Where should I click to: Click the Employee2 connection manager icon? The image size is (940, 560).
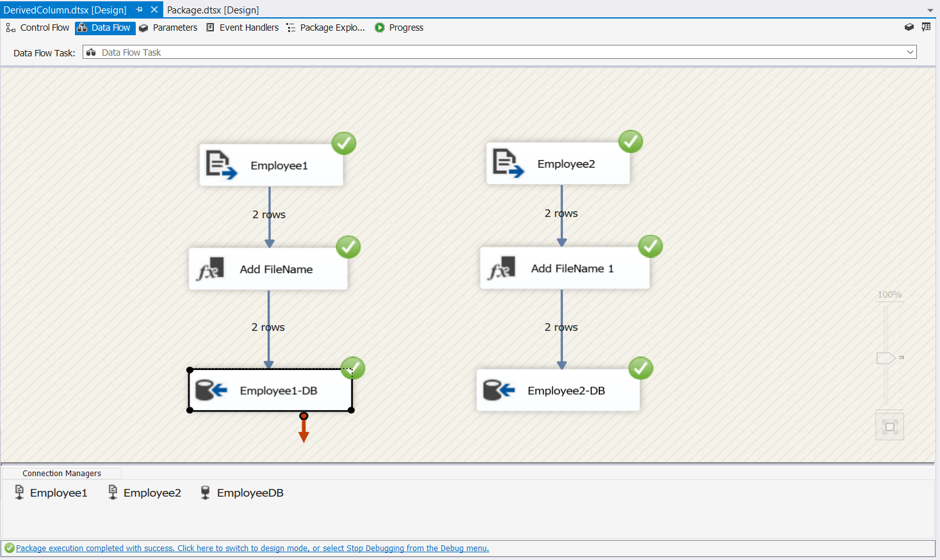click(x=113, y=492)
